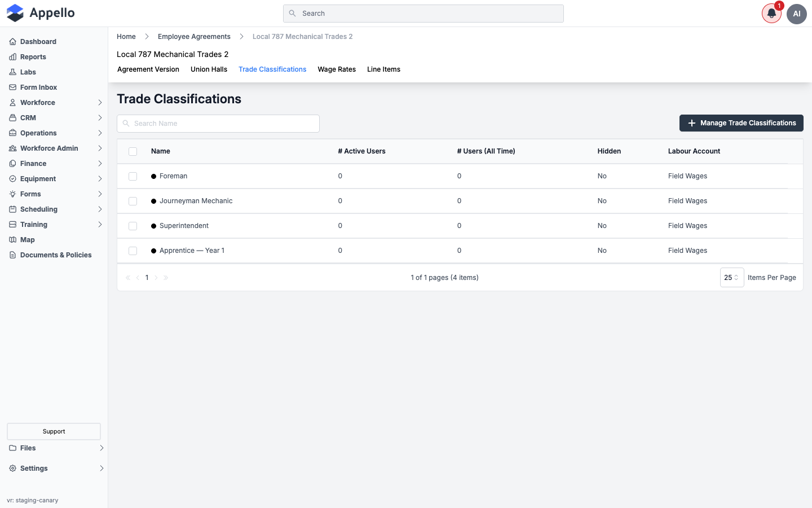Open the items per page dropdown
This screenshot has height=508, width=812.
(732, 278)
